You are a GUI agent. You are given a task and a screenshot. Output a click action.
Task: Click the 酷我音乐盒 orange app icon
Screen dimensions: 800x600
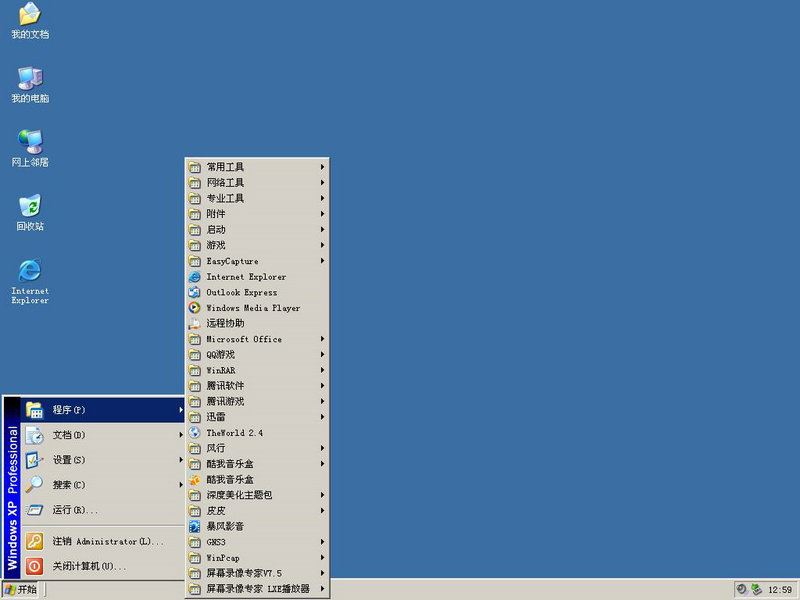pyautogui.click(x=194, y=480)
